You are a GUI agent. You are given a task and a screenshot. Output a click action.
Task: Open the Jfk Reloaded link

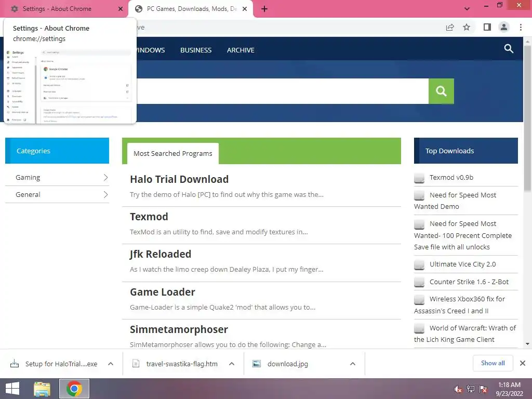(161, 254)
